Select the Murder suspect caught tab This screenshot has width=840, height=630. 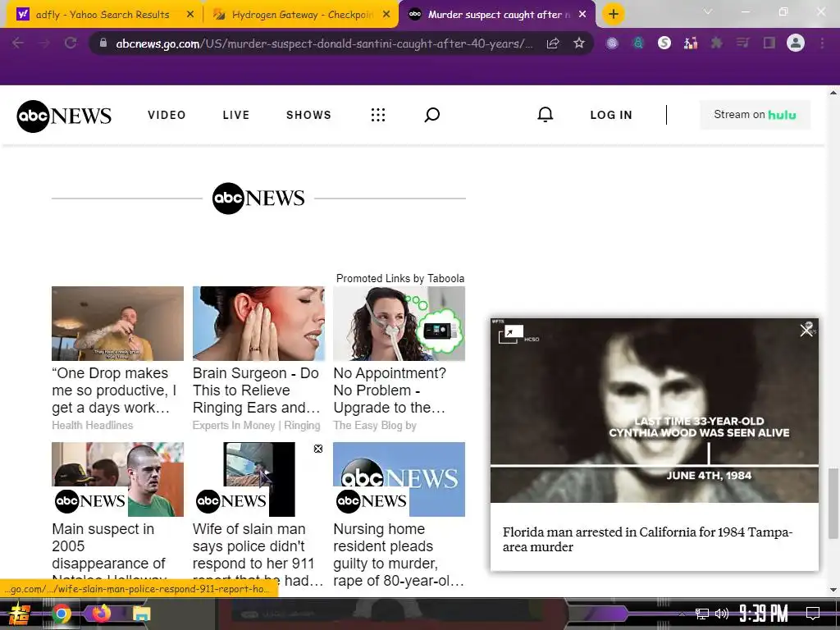click(495, 15)
